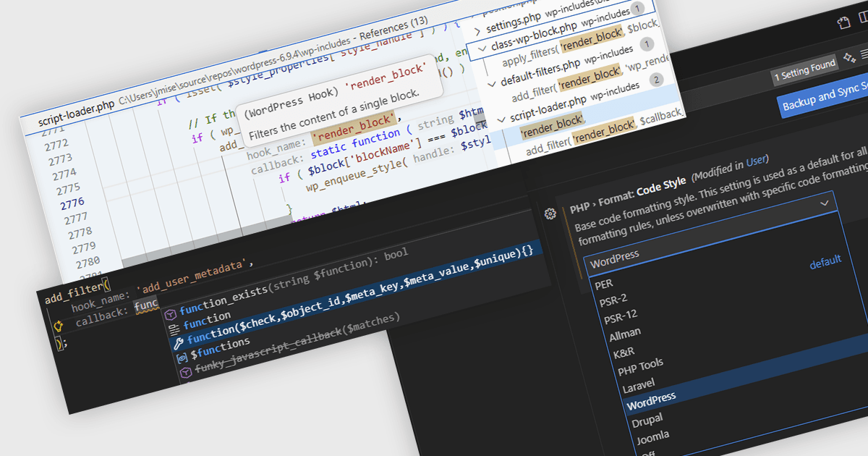Click line number 2773 in gutter
Image resolution: width=868 pixels, height=456 pixels.
tap(59, 159)
